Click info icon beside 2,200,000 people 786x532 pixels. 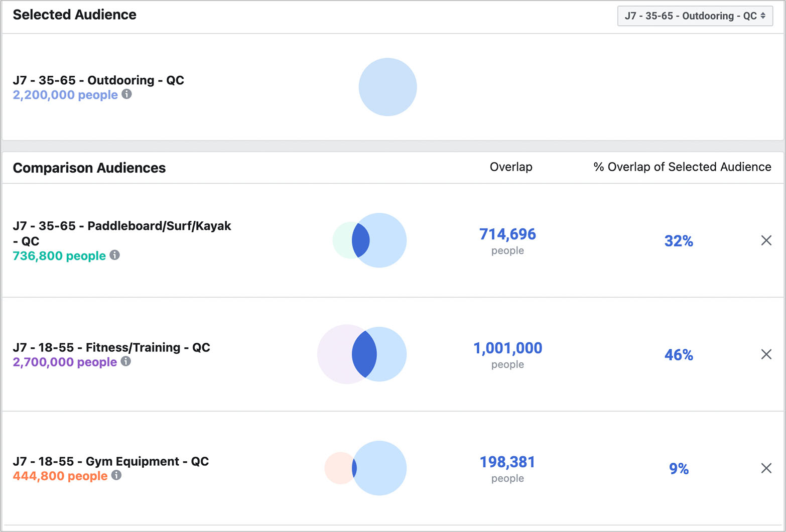pyautogui.click(x=127, y=94)
